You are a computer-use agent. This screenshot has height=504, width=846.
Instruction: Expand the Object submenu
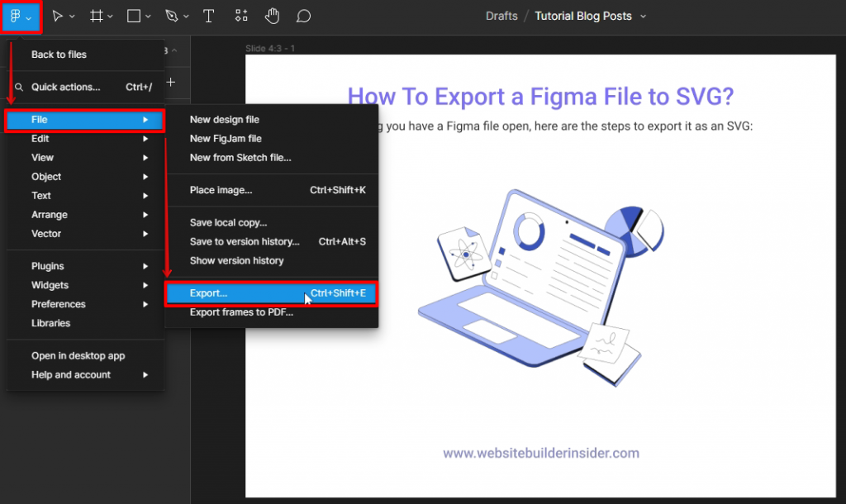(85, 177)
